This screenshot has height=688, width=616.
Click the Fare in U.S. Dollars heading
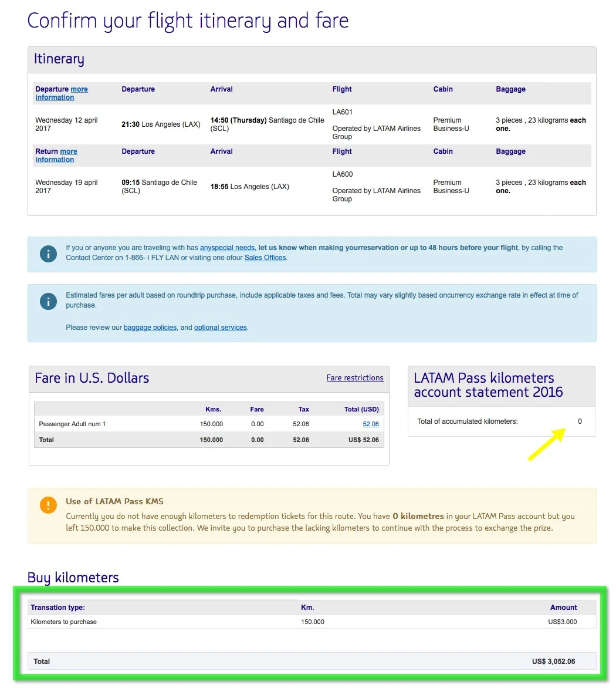point(92,378)
